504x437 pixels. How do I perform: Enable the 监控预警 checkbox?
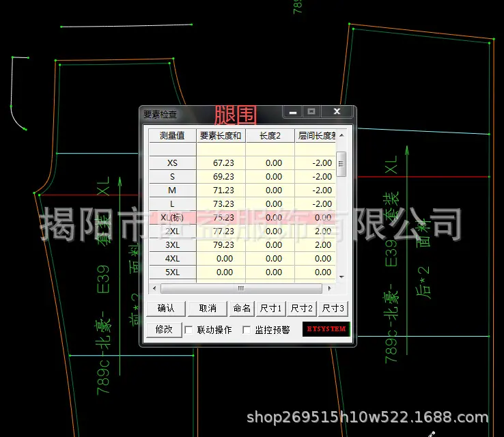[x=247, y=330]
